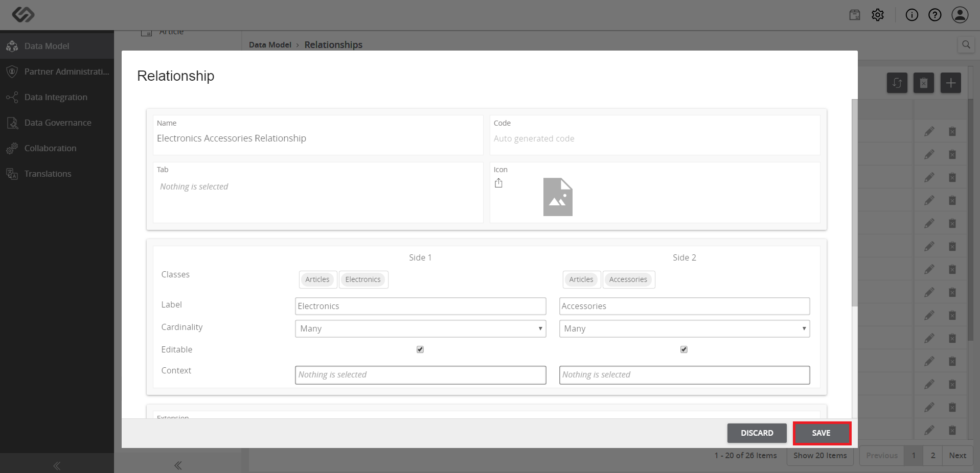The image size is (980, 473).
Task: Click the last visible row delete icon
Action: (952, 430)
